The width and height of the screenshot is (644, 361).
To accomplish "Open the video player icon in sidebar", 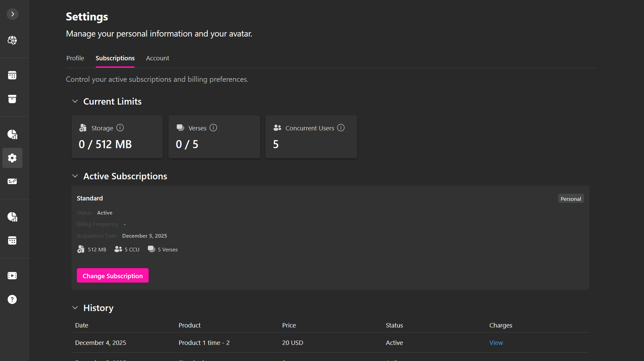I will click(12, 275).
